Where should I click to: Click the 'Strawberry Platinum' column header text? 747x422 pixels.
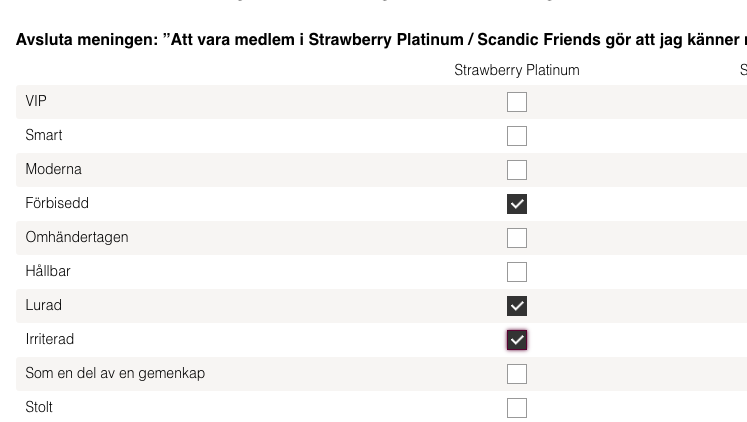point(516,70)
